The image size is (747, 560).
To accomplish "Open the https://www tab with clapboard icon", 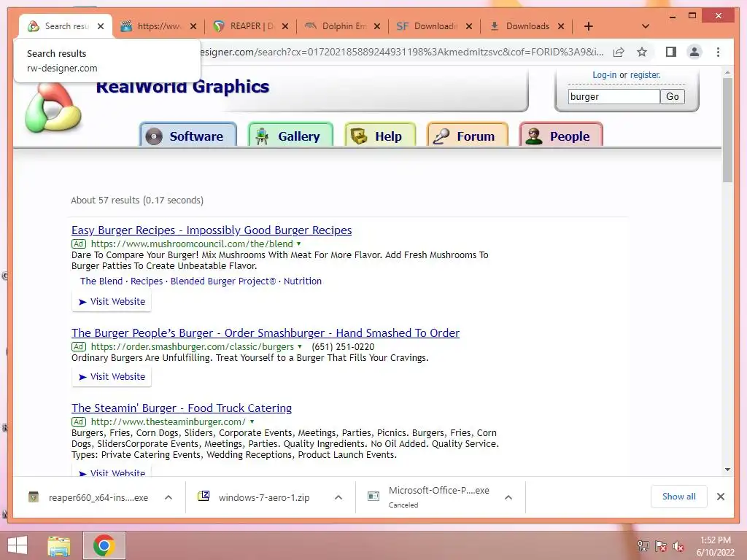I will (x=158, y=26).
